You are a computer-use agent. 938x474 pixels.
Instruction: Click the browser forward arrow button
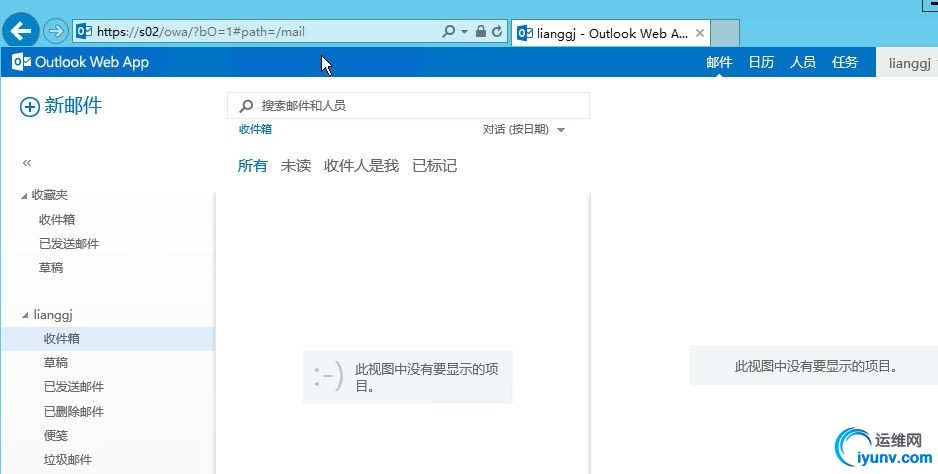pyautogui.click(x=56, y=31)
